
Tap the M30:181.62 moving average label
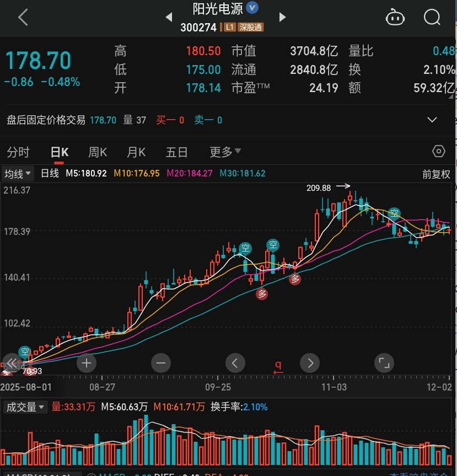pos(243,173)
